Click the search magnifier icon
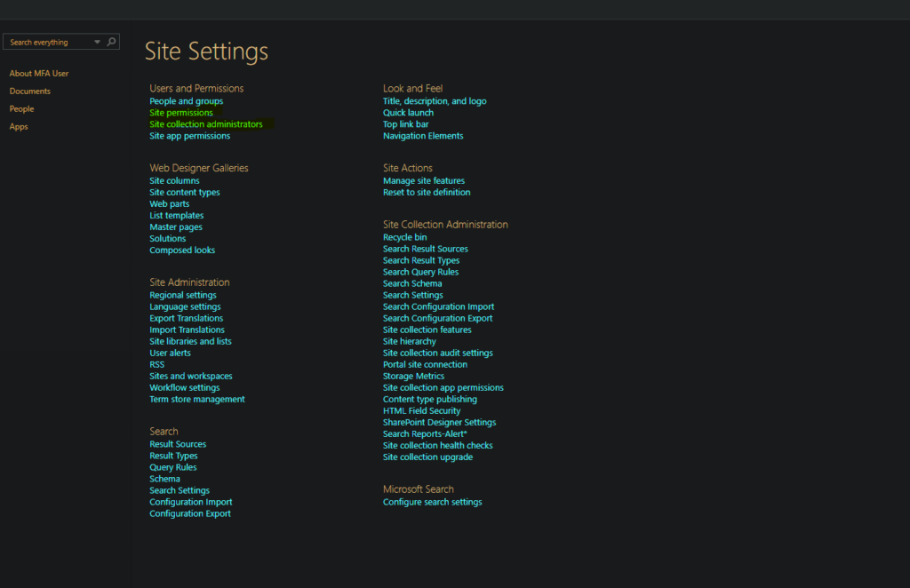This screenshot has height=588, width=910. point(111,42)
